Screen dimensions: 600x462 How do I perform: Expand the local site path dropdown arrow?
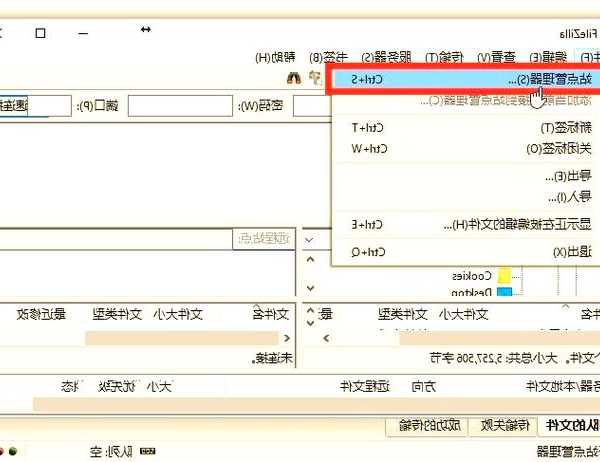coord(309,240)
